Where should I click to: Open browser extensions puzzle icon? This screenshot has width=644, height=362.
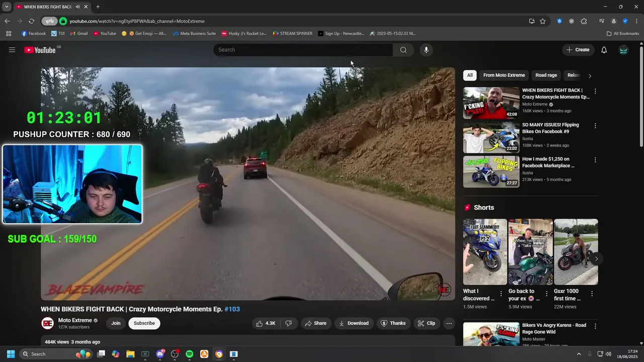[x=584, y=21]
